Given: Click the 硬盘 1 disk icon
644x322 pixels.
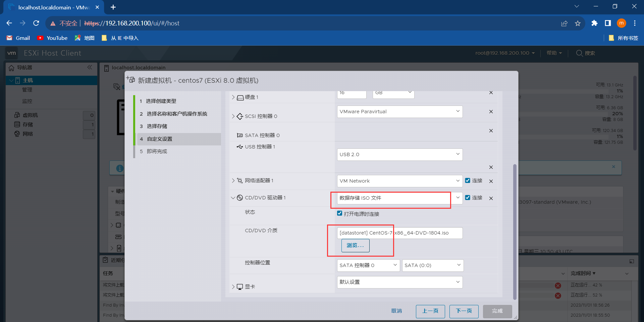Looking at the screenshot, I should pyautogui.click(x=240, y=98).
